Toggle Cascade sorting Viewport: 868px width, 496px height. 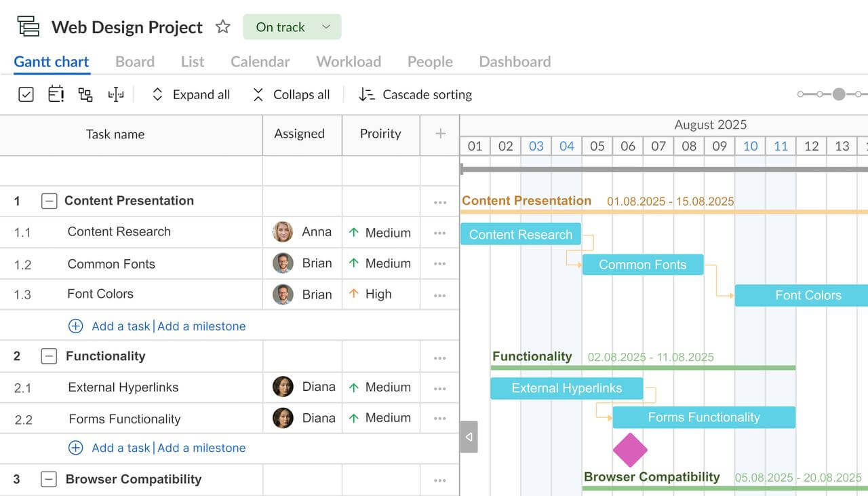pos(415,95)
